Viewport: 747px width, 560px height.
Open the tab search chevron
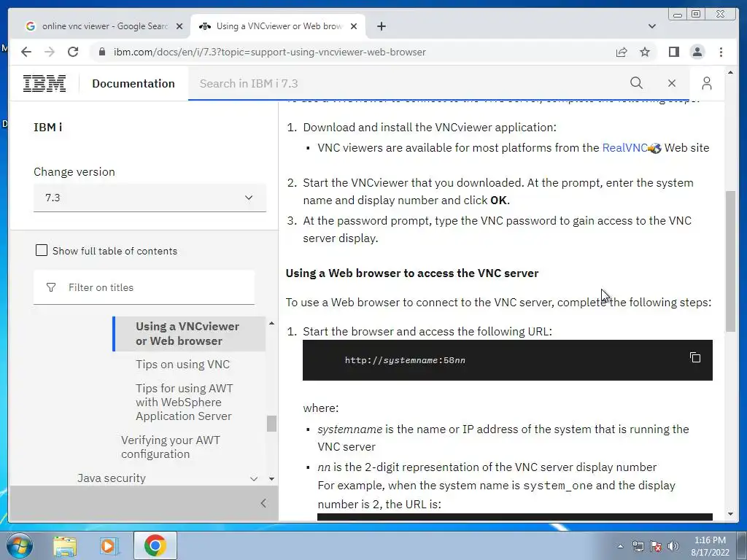(651, 27)
